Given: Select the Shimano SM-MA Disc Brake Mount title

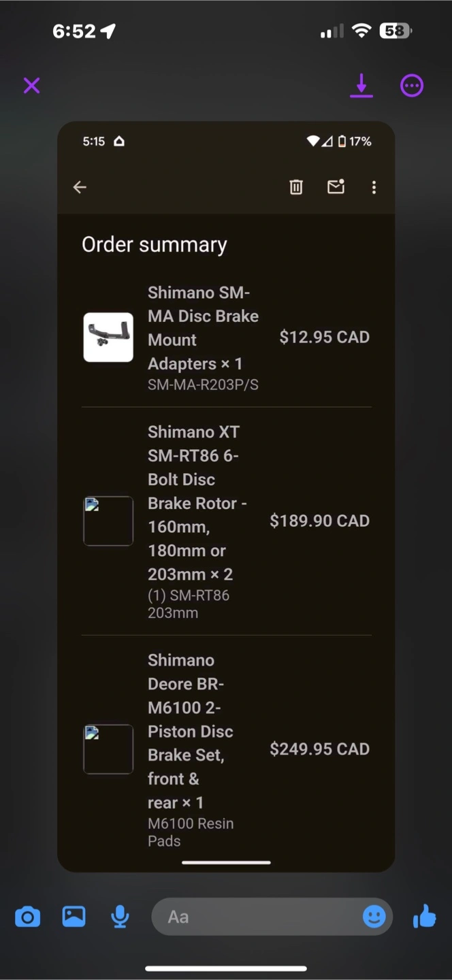Looking at the screenshot, I should (203, 328).
